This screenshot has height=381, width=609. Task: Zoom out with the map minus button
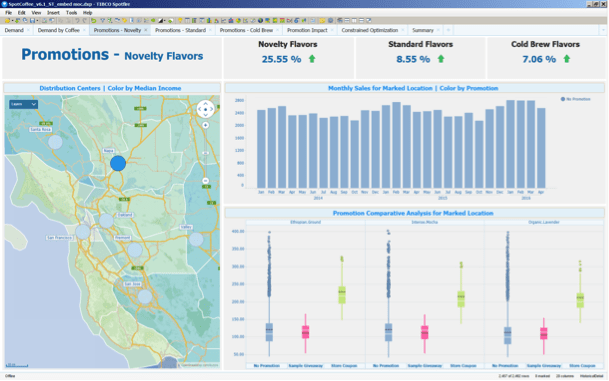point(205,181)
